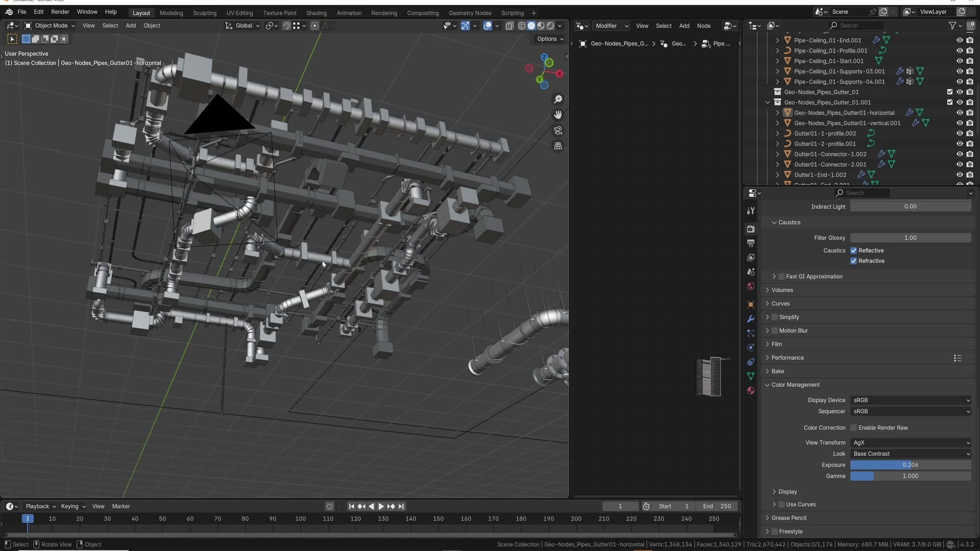Open the Material properties tab
Viewport: 980px width, 551px height.
click(751, 390)
